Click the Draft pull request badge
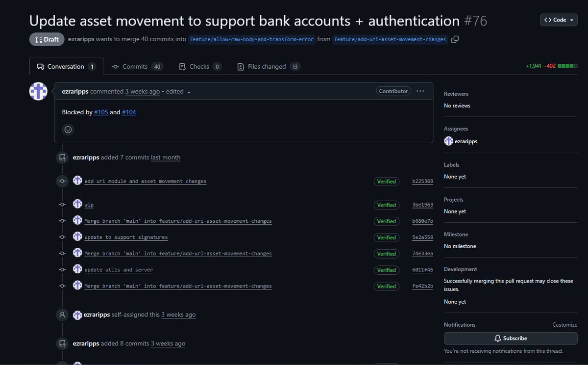This screenshot has width=588, height=365. pyautogui.click(x=47, y=39)
